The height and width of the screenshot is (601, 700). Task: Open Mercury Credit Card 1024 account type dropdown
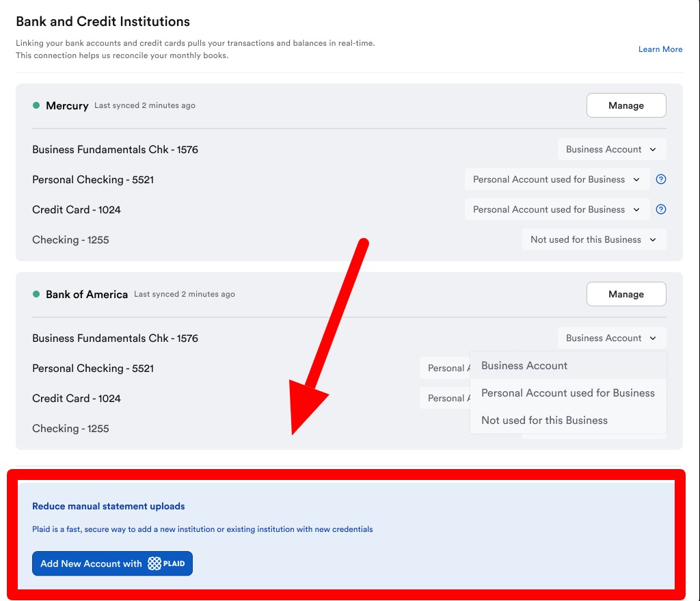(556, 209)
